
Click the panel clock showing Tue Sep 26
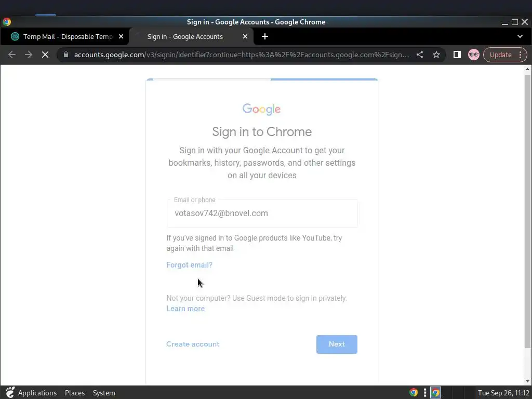click(503, 393)
